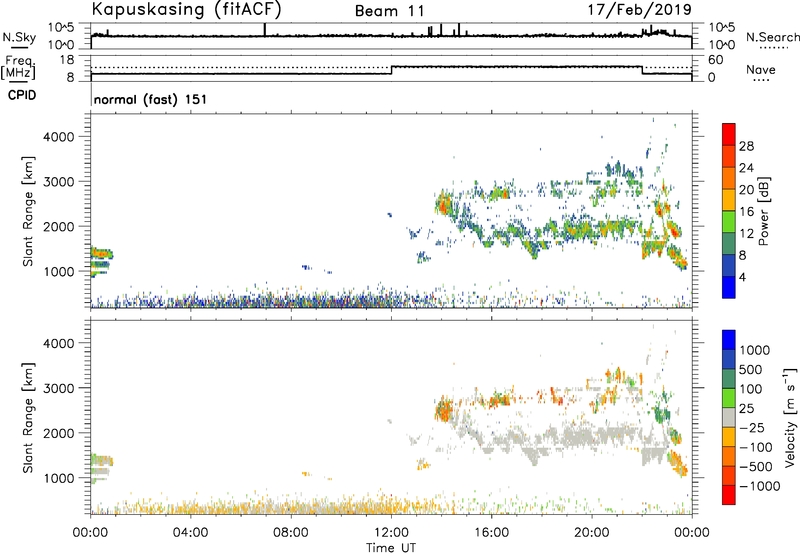Image resolution: width=800 pixels, height=554 pixels.
Task: Click the "normal (fast) 151" text
Action: (151, 99)
